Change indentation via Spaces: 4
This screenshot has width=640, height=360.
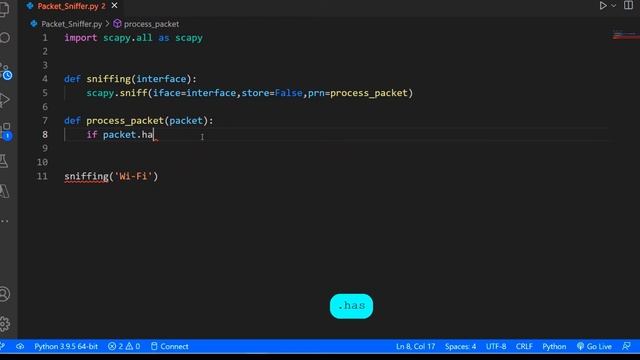(460, 347)
